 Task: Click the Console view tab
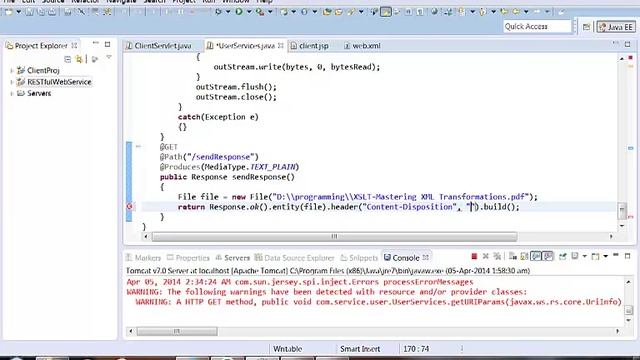pos(406,258)
